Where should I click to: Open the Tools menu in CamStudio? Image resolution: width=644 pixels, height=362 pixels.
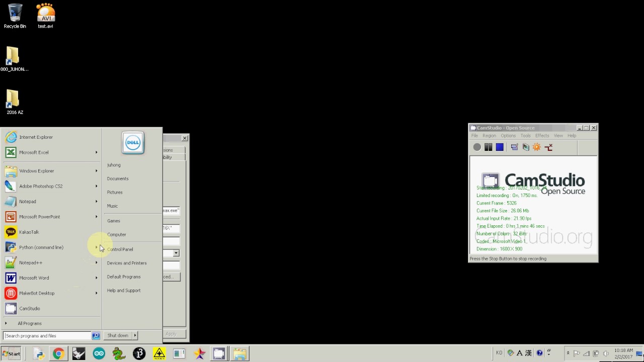pos(526,136)
